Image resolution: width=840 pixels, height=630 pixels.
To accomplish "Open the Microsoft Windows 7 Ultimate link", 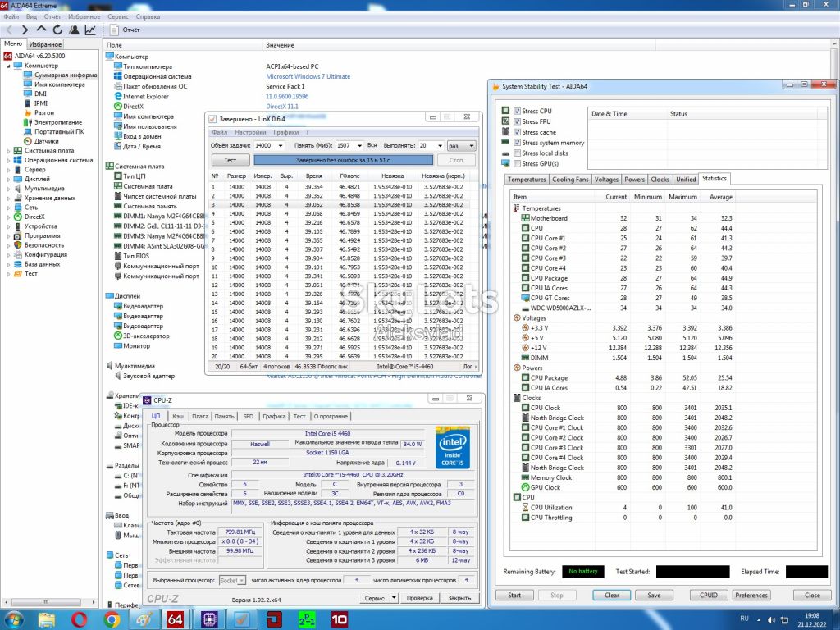I will pos(308,76).
